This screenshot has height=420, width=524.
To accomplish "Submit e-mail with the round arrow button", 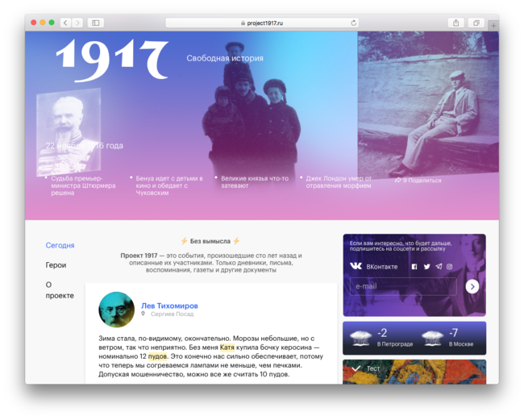I will 472,286.
